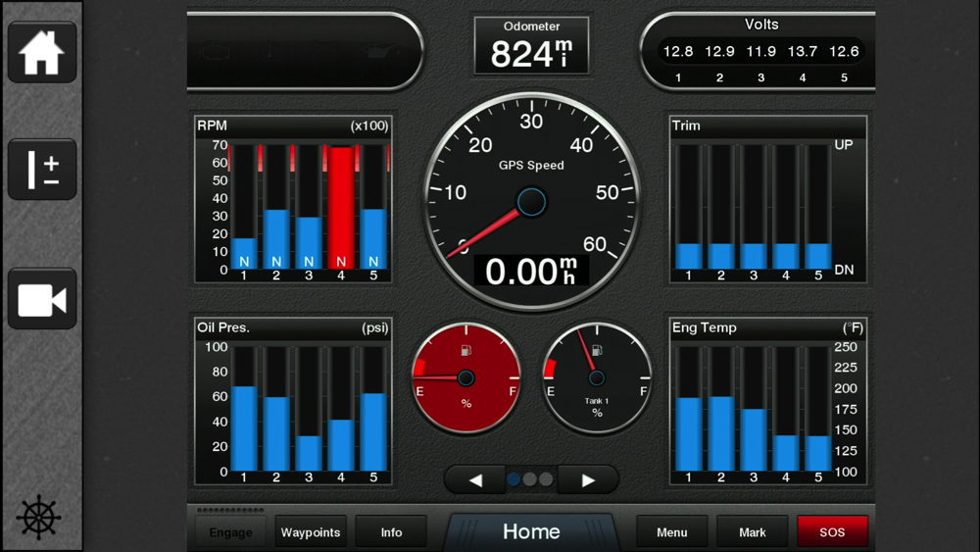Tap the Trim panel header

(x=768, y=125)
